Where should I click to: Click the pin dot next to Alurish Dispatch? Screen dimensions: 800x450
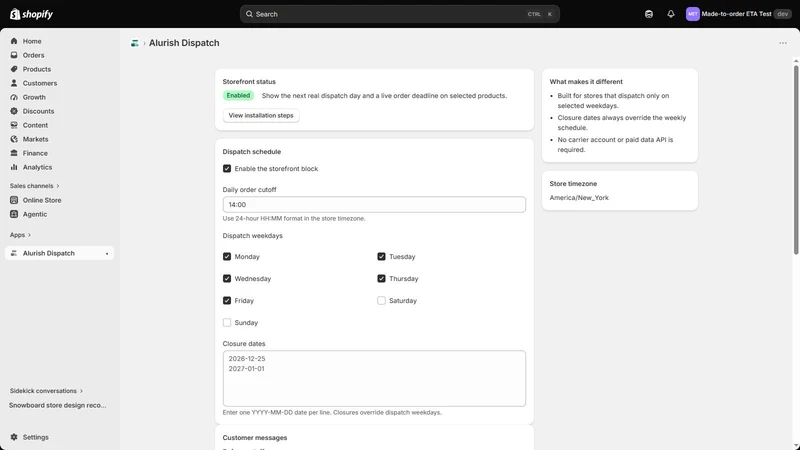click(x=107, y=254)
